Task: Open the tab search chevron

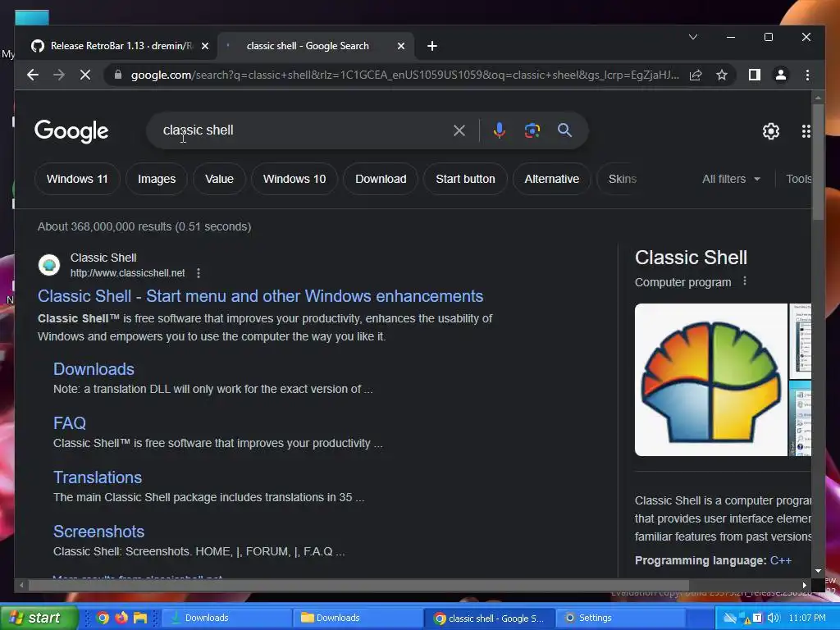Action: pos(692,37)
